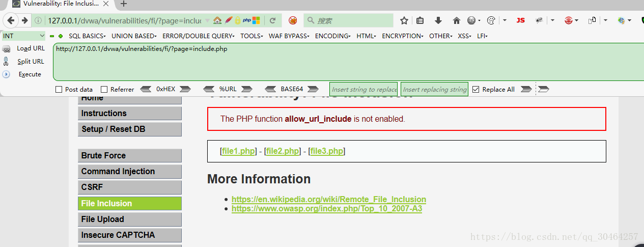Show site information icon in address bar
Image resolution: width=644 pixels, height=247 pixels.
click(39, 20)
